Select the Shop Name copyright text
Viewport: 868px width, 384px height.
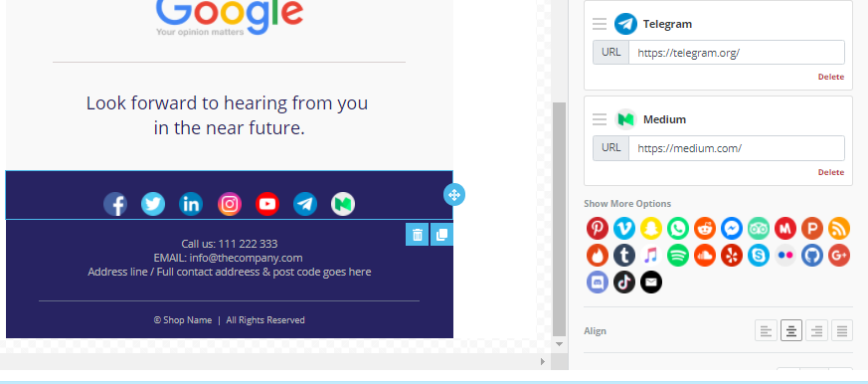point(229,319)
